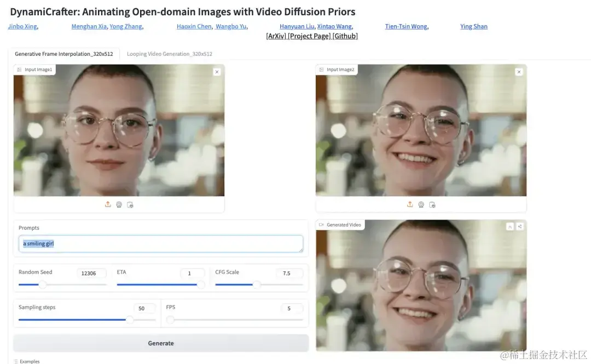Open author Menghan Xia link
This screenshot has height=364, width=591.
[89, 26]
